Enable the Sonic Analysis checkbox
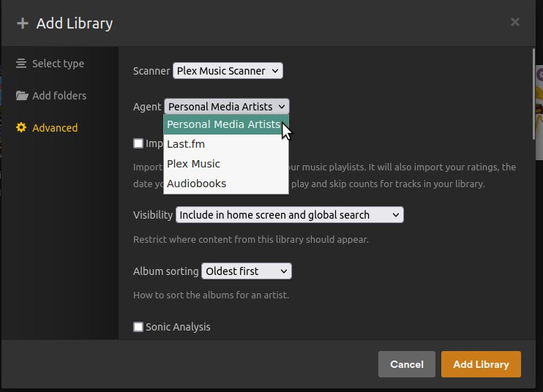Screen dimensions: 543x392 (x=138, y=327)
